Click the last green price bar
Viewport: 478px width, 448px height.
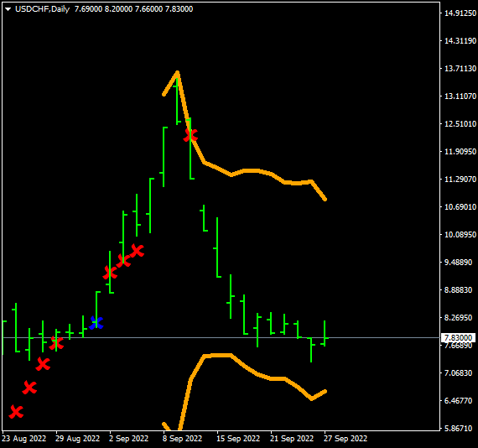(x=325, y=333)
